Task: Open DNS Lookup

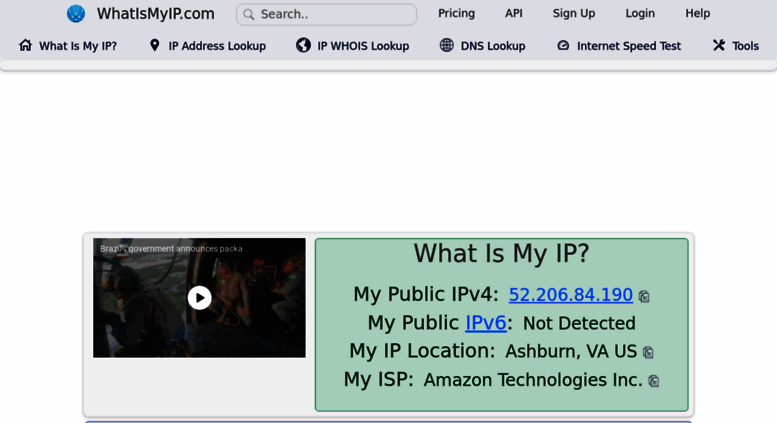Action: tap(493, 46)
